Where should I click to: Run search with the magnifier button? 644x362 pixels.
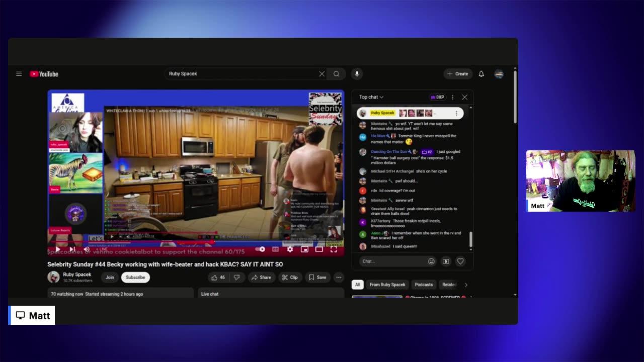pos(337,74)
